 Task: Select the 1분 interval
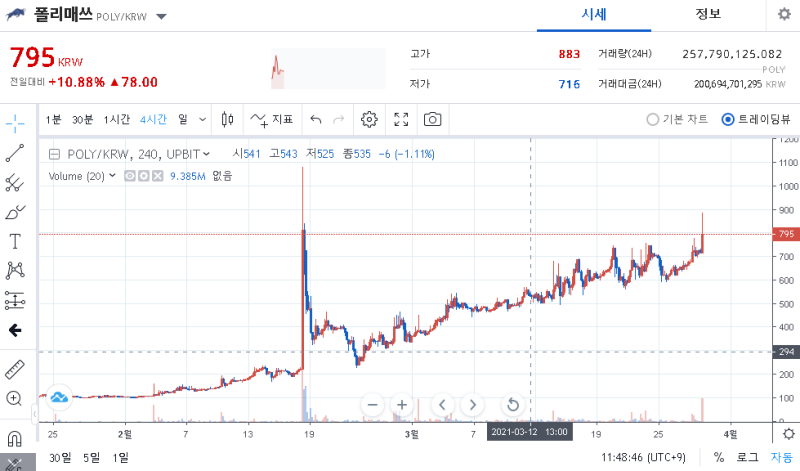(54, 119)
